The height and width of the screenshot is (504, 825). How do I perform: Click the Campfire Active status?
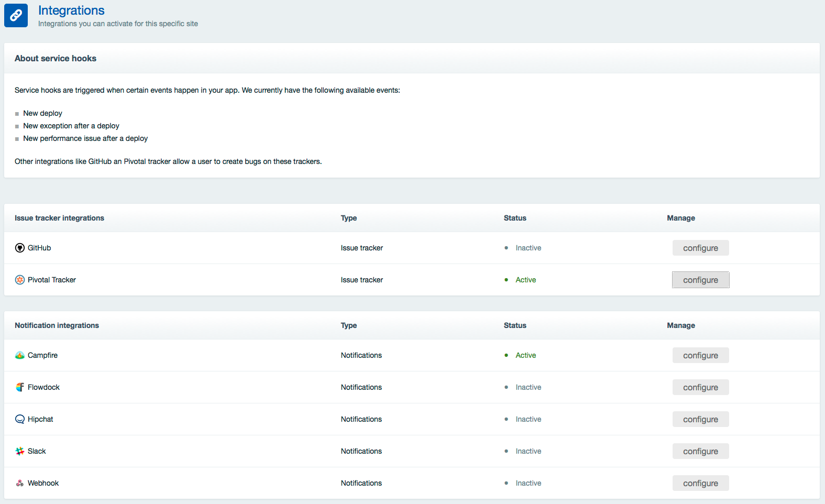coord(525,355)
